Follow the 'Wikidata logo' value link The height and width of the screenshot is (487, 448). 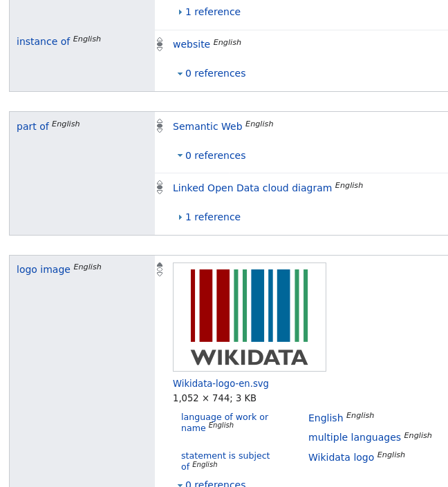click(x=341, y=457)
